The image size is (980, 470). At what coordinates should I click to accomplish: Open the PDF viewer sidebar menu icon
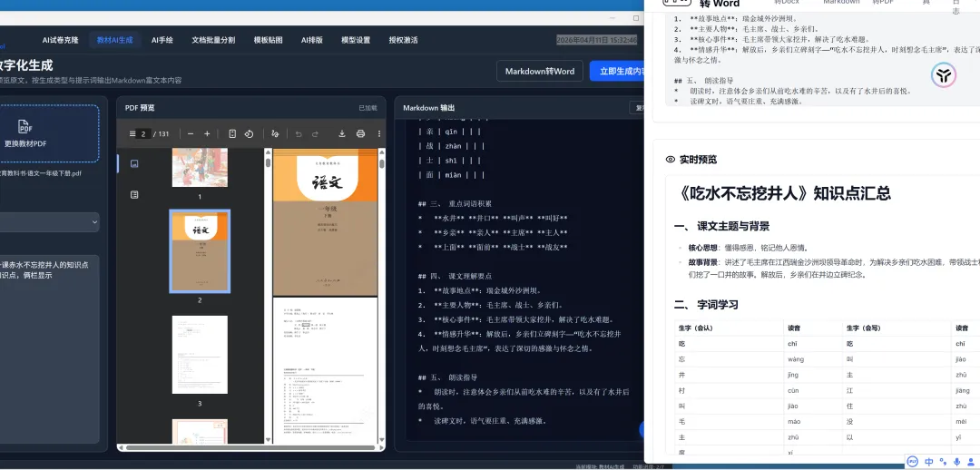(132, 133)
